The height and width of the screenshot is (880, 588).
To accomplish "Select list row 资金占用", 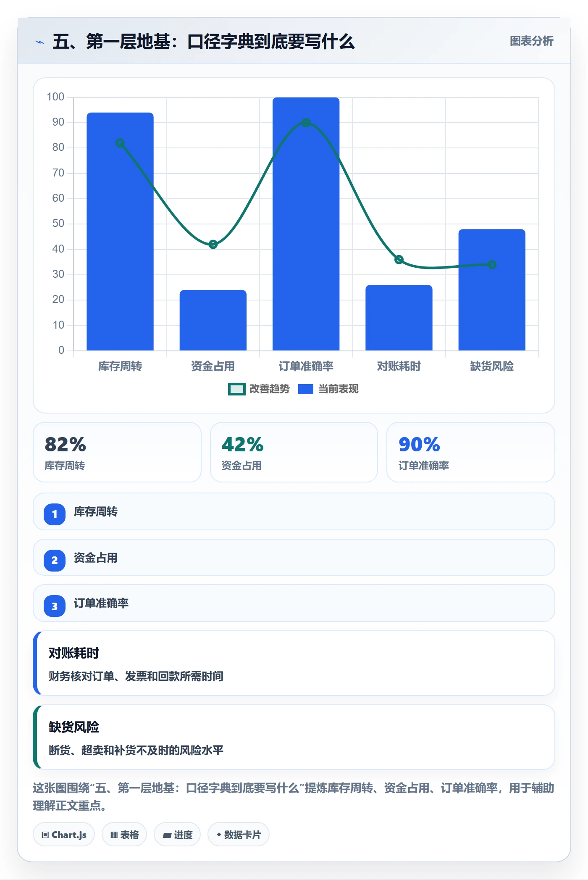I will coord(294,557).
